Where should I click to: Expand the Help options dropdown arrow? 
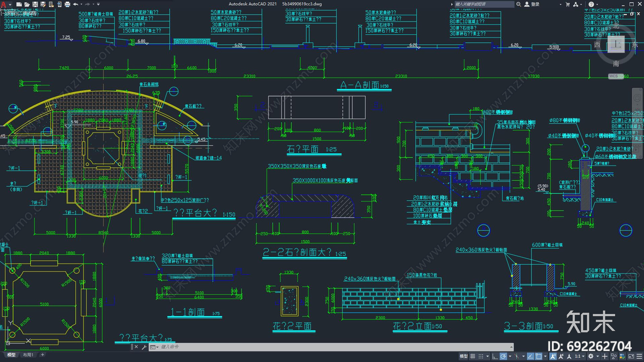pyautogui.click(x=597, y=4)
